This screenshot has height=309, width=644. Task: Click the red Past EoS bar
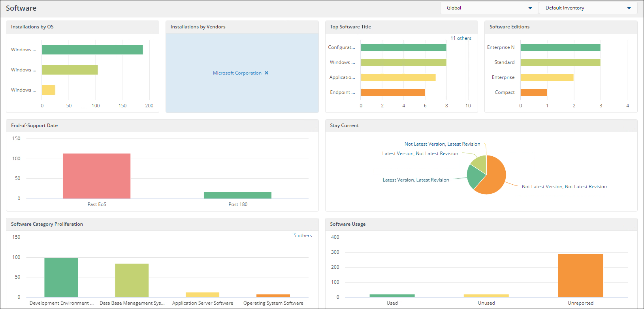[x=97, y=176]
